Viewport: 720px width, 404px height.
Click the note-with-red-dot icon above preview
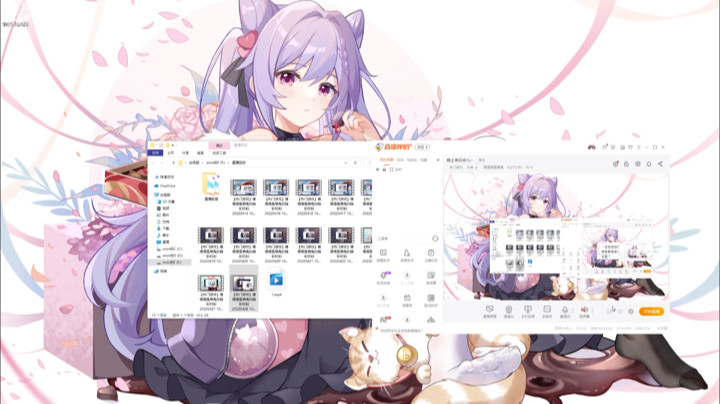pos(615,164)
